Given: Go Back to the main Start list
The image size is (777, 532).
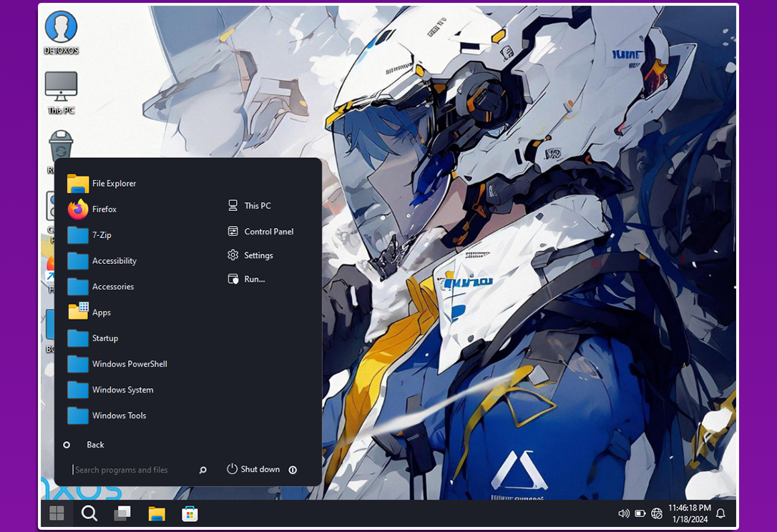Looking at the screenshot, I should 94,445.
